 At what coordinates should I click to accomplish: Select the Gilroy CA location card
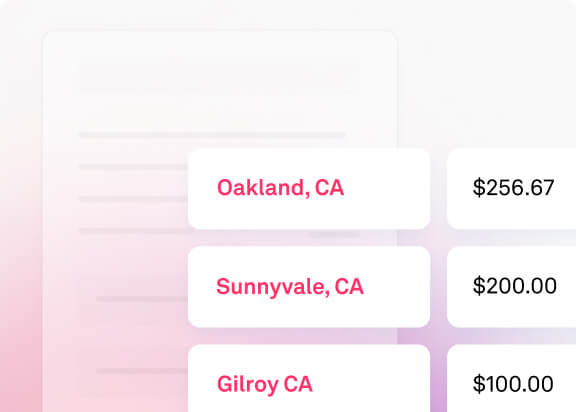pyautogui.click(x=309, y=378)
